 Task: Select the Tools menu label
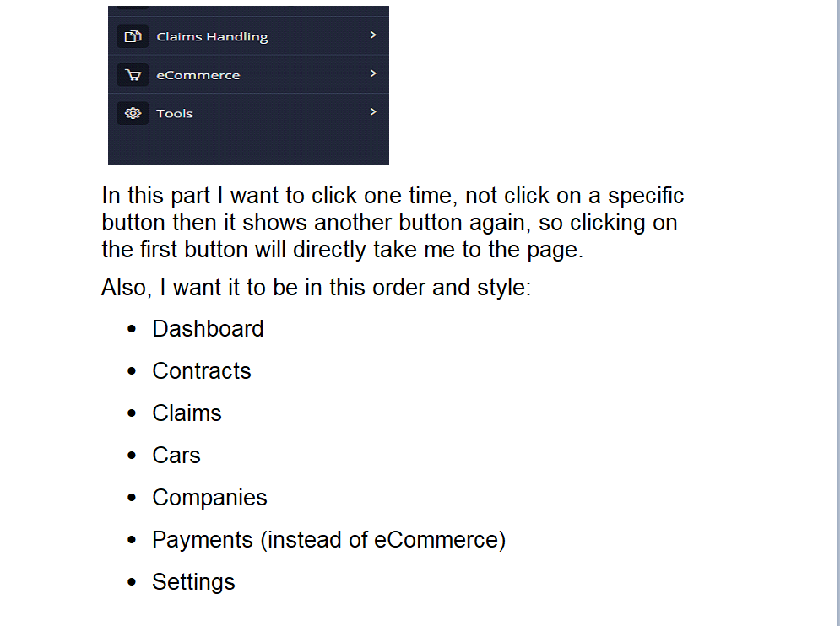point(175,114)
